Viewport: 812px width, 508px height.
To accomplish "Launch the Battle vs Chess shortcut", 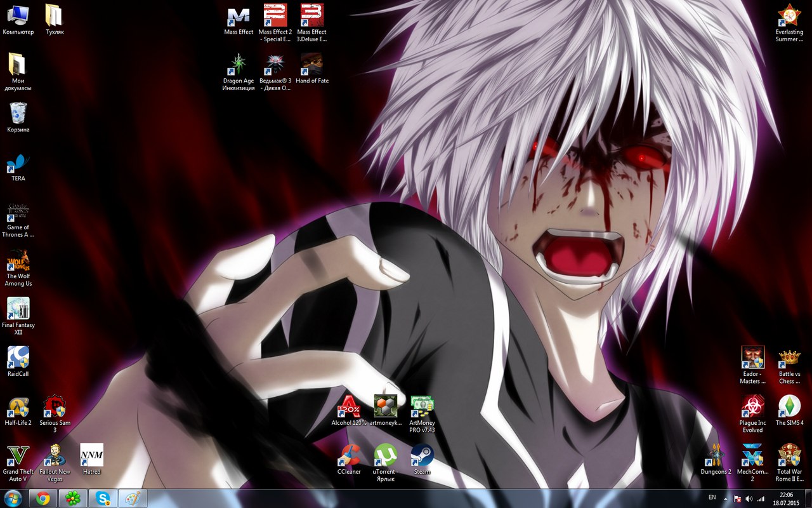I will coord(790,365).
